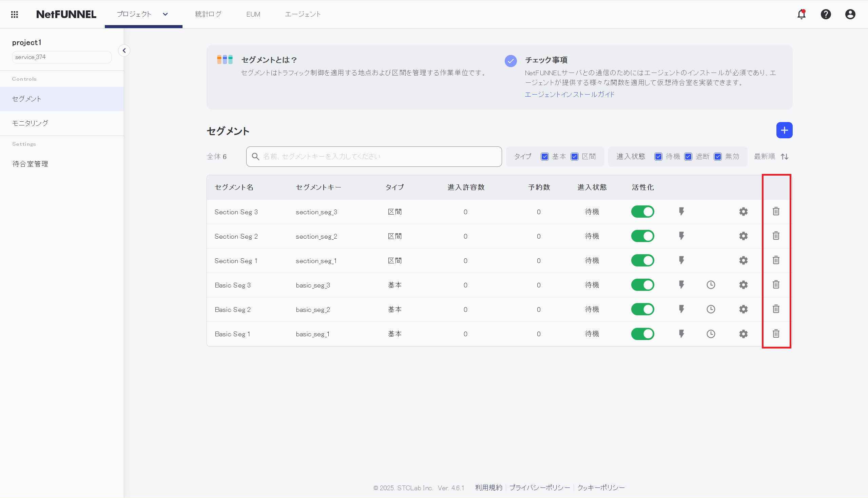Uncheck the 遮断 entry status checkbox

pos(688,157)
